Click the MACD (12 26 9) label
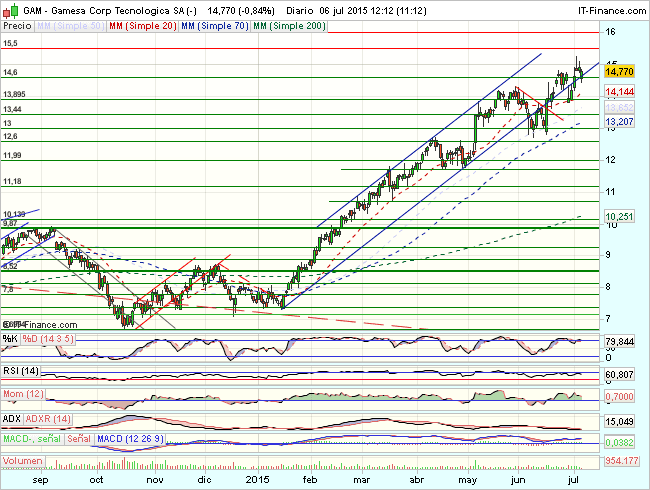The image size is (650, 490). coord(131,439)
